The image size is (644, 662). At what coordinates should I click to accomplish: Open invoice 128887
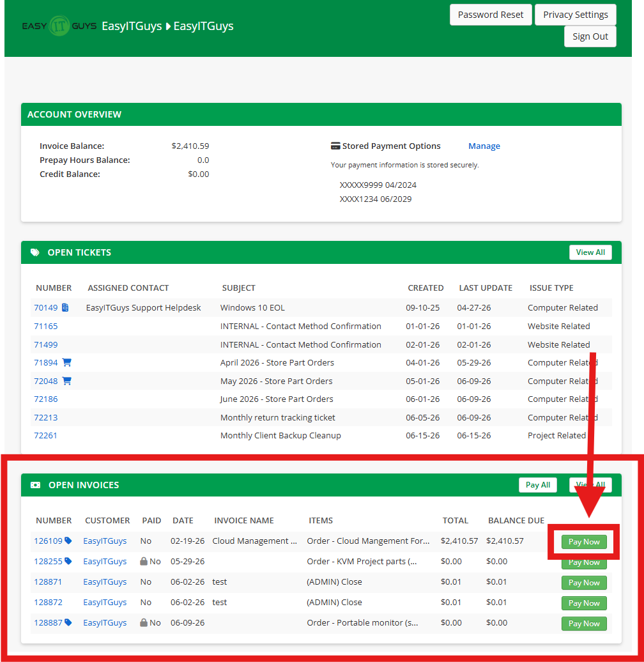[48, 623]
